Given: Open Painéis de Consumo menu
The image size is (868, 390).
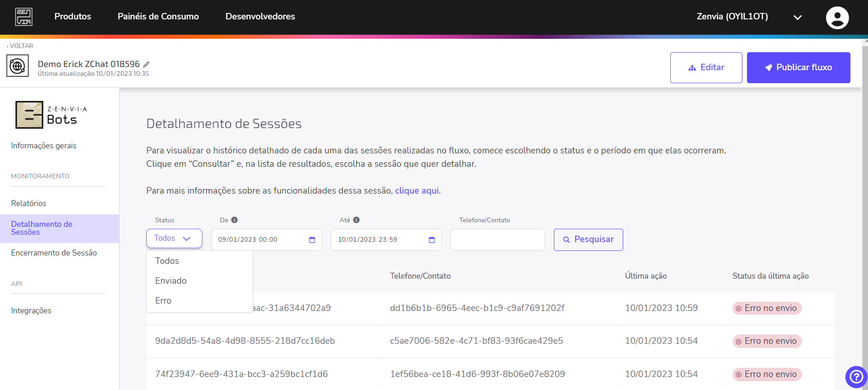Looking at the screenshot, I should pyautogui.click(x=158, y=17).
